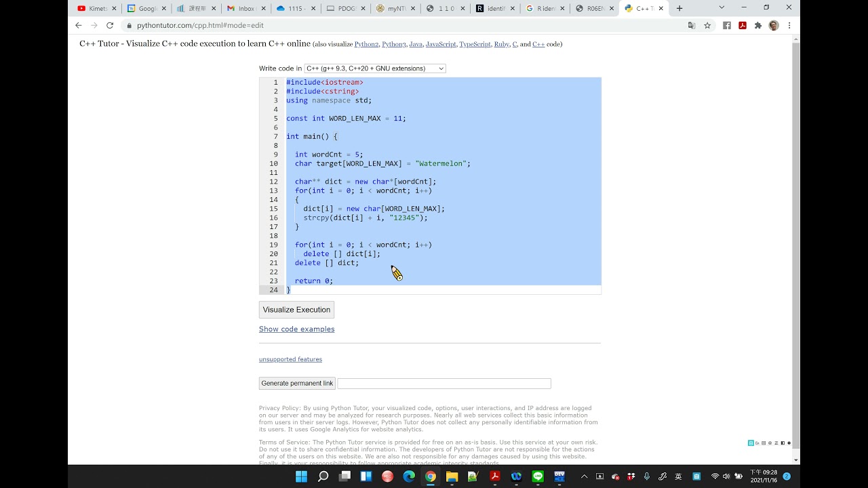Open File Explorer from the taskbar

click(452, 476)
